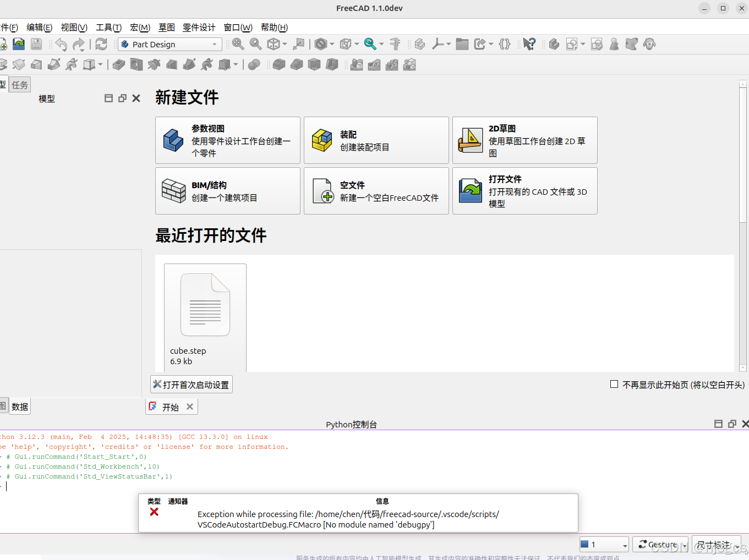The image size is (749, 560).
Task: Click the 装配 create assembly card
Action: pos(376,140)
